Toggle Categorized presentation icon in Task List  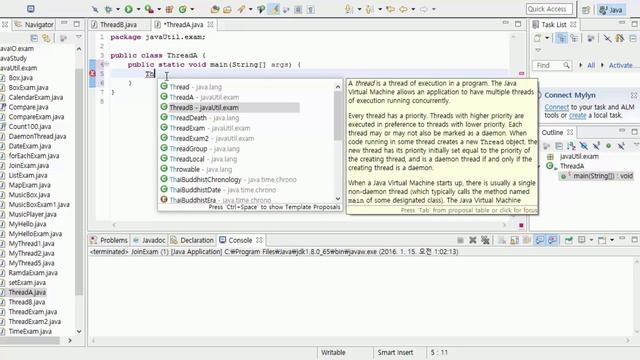(562, 38)
